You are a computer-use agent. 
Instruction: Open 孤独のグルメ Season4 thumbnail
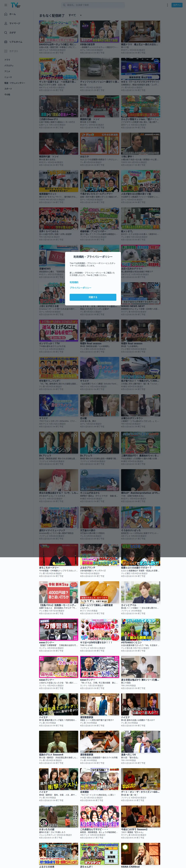(x=59, y=742)
